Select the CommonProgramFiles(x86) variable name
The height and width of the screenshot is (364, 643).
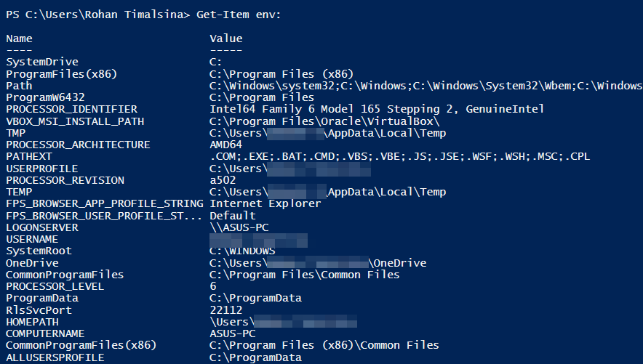[81, 345]
